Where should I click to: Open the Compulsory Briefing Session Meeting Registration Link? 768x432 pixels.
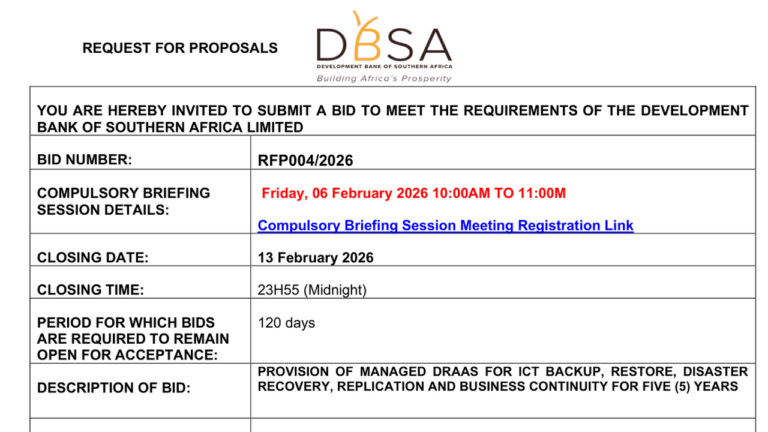coord(445,226)
